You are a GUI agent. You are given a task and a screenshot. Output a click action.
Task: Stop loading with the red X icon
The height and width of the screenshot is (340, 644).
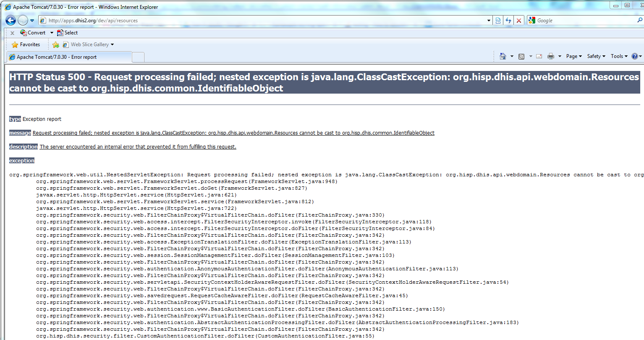coord(519,21)
